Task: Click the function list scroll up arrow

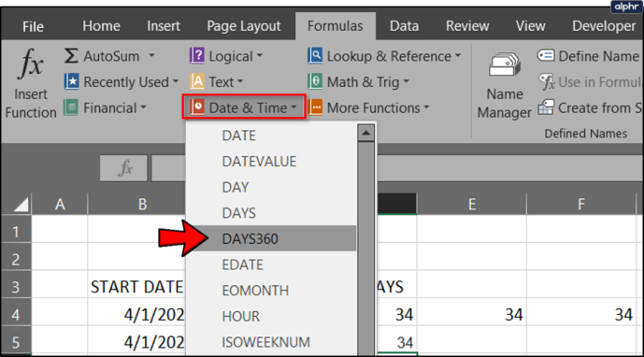Action: pos(365,133)
